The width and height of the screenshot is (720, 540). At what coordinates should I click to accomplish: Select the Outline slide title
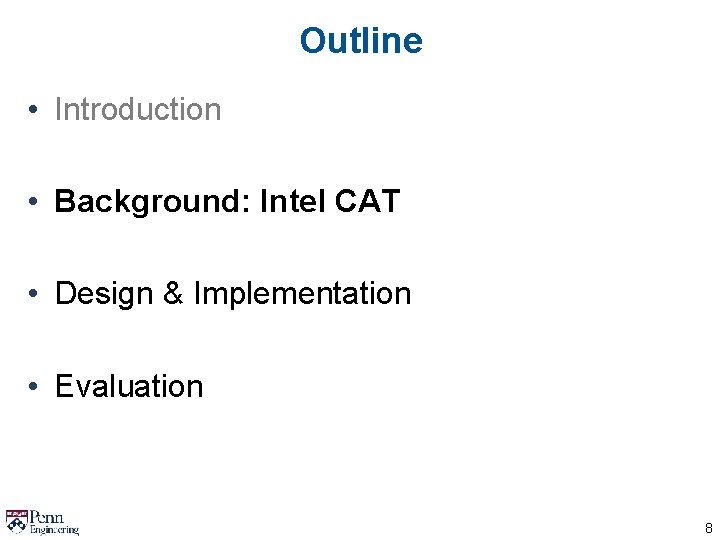pos(360,41)
